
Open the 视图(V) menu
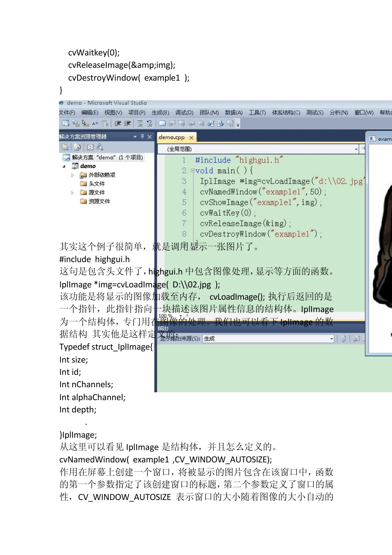pyautogui.click(x=113, y=112)
